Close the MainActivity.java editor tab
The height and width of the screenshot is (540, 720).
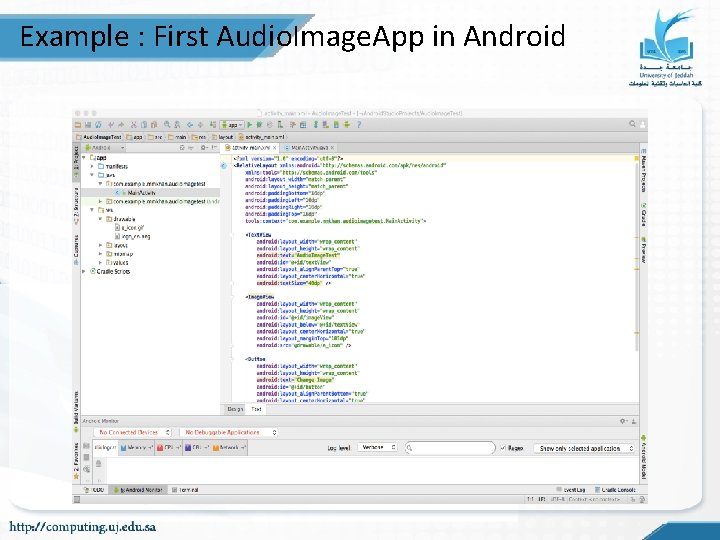[332, 148]
